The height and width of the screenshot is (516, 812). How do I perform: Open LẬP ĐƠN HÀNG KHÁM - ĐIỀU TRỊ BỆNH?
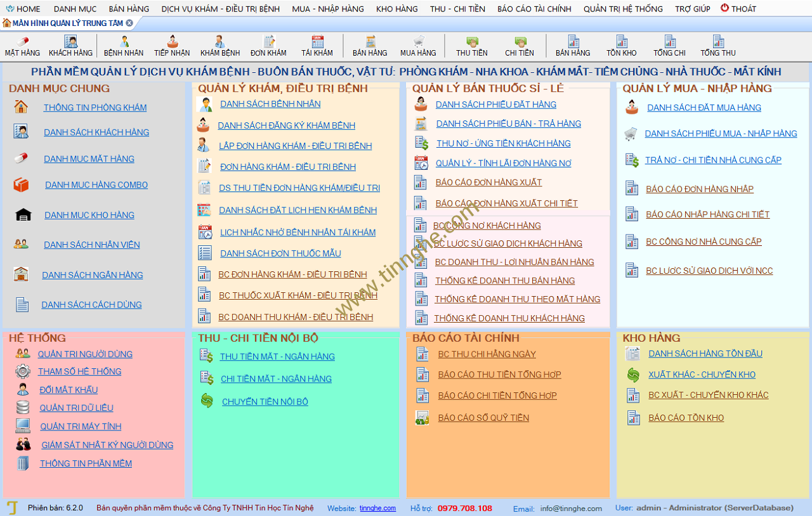tap(296, 146)
